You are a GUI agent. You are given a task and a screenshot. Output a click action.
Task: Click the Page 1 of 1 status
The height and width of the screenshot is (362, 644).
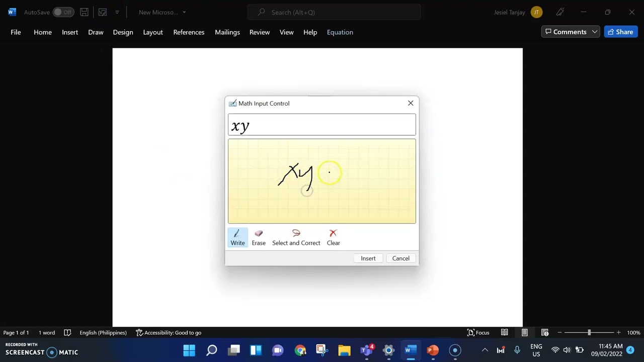point(16,333)
